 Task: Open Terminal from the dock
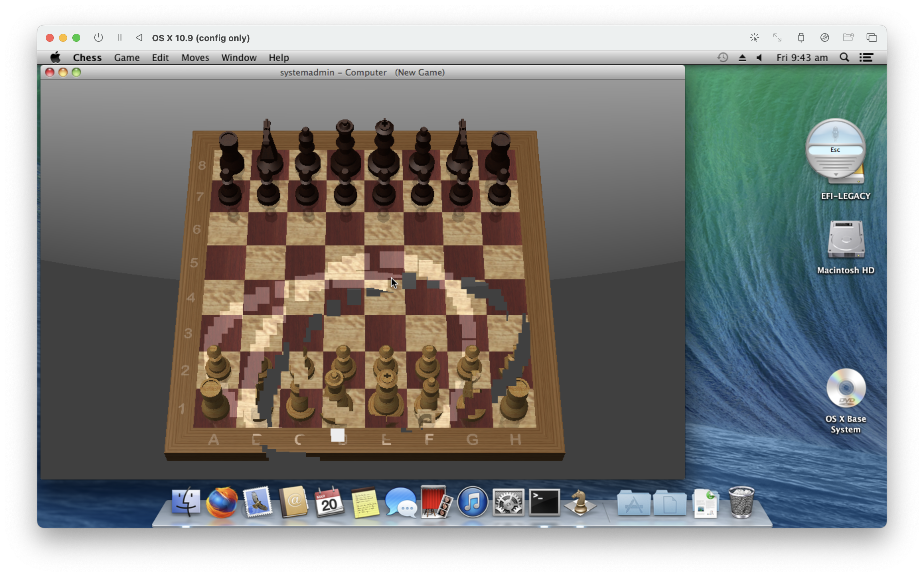click(x=544, y=503)
